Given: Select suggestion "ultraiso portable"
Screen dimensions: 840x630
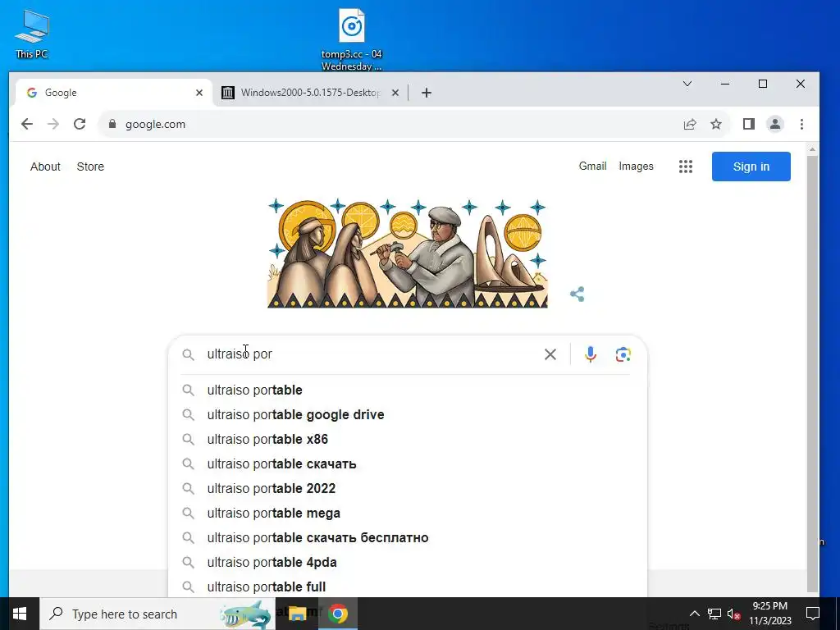Looking at the screenshot, I should [x=407, y=390].
